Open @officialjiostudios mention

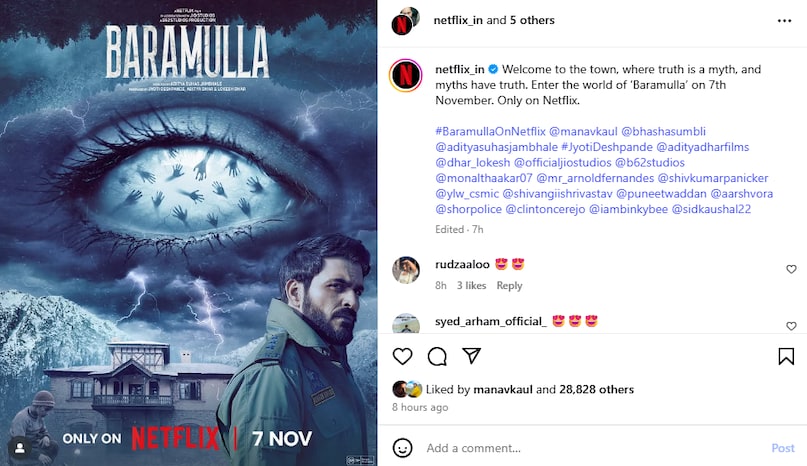[x=563, y=163]
